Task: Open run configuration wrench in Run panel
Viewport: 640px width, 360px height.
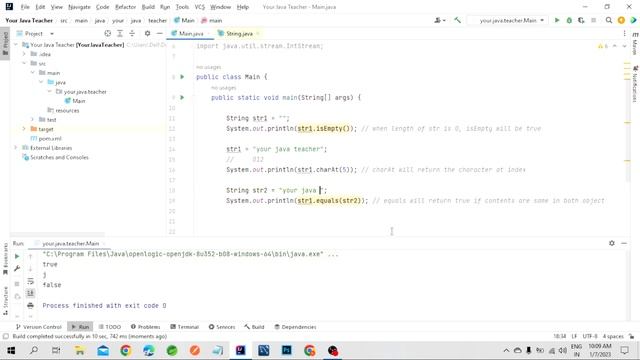Action: 17,269
